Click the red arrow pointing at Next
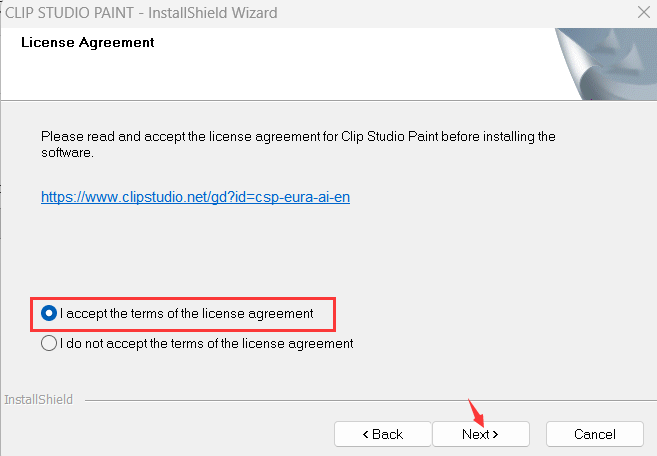Image resolution: width=657 pixels, height=456 pixels. click(477, 409)
